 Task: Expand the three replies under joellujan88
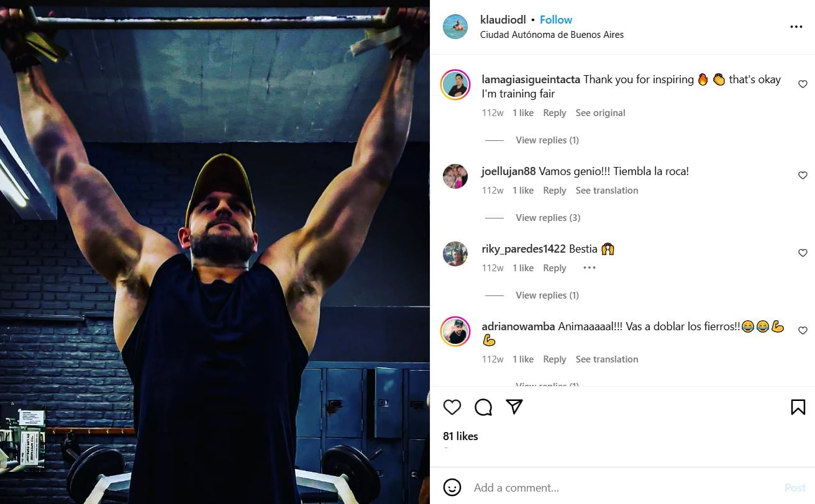point(547,218)
